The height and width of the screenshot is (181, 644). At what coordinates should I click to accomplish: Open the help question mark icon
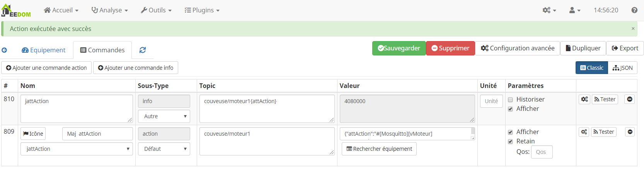coord(634,10)
